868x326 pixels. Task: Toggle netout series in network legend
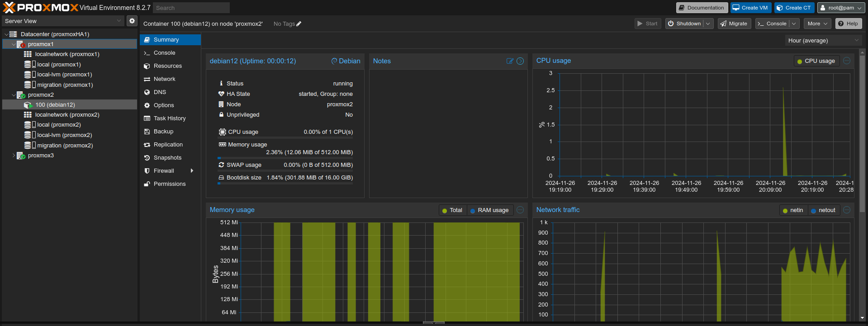tap(824, 210)
